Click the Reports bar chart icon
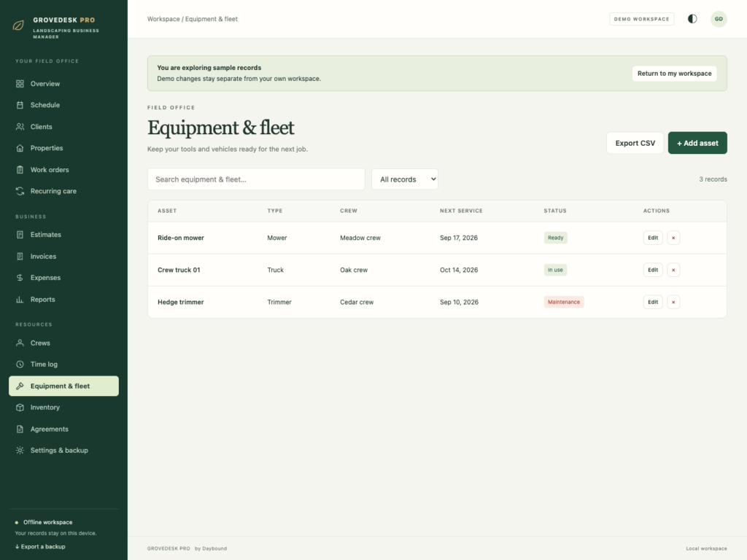The image size is (747, 560). (20, 300)
